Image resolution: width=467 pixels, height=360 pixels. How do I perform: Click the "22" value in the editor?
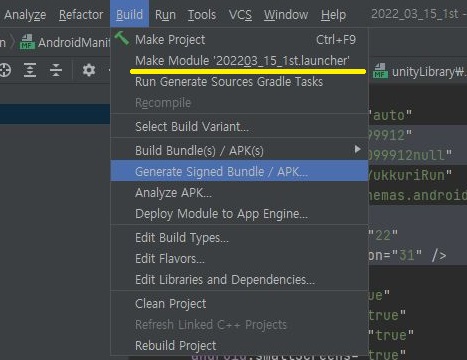click(x=383, y=236)
